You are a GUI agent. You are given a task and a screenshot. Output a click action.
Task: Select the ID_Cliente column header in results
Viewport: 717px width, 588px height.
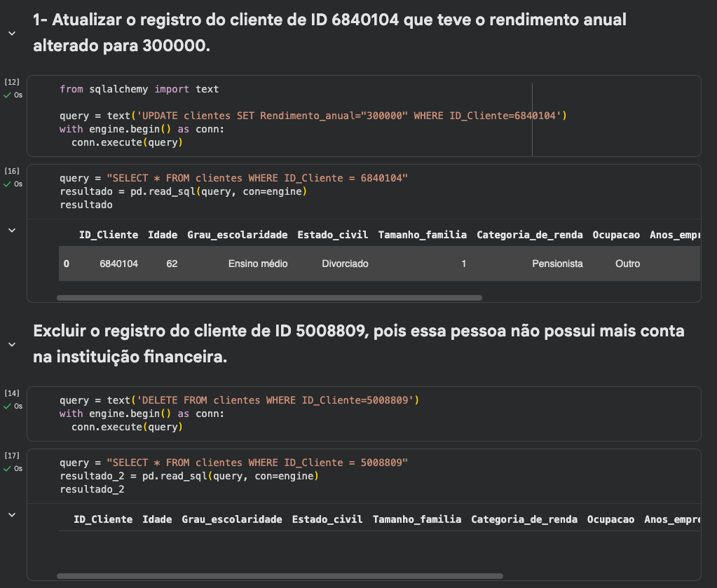[108, 235]
